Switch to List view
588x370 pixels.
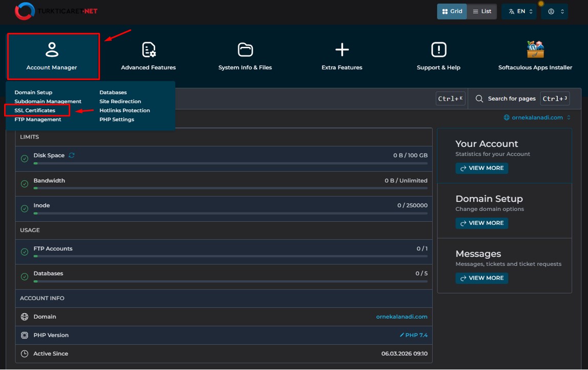[482, 11]
